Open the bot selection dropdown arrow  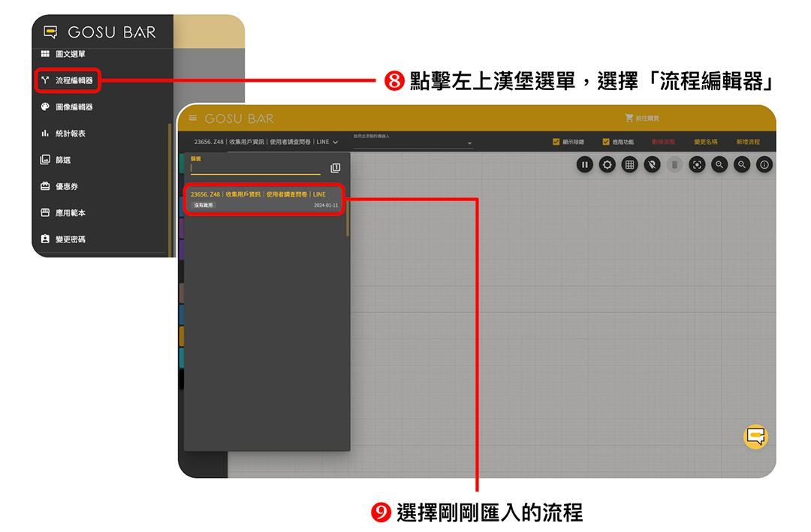pyautogui.click(x=469, y=143)
